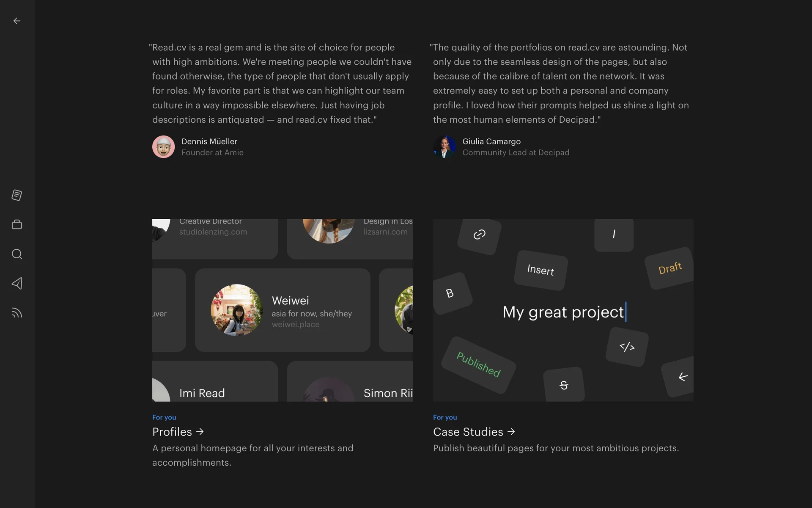The height and width of the screenshot is (508, 812).
Task: Click the My great project title field
Action: coord(563,312)
